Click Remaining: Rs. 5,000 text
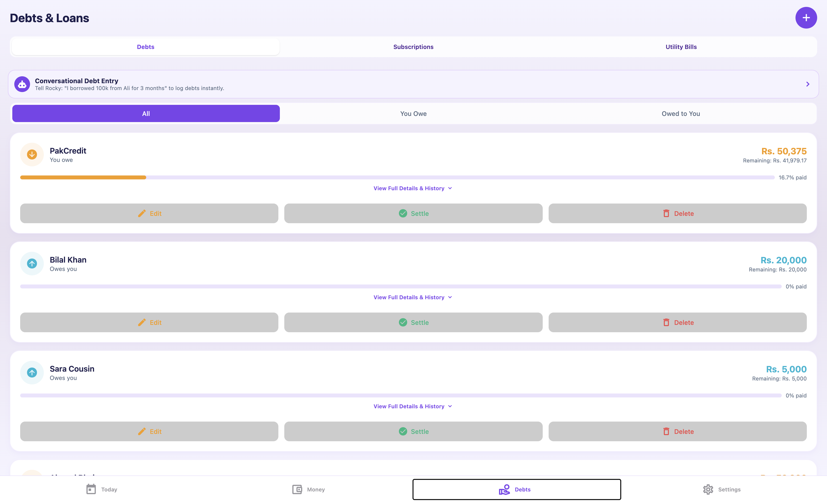The image size is (827, 504). tap(779, 378)
